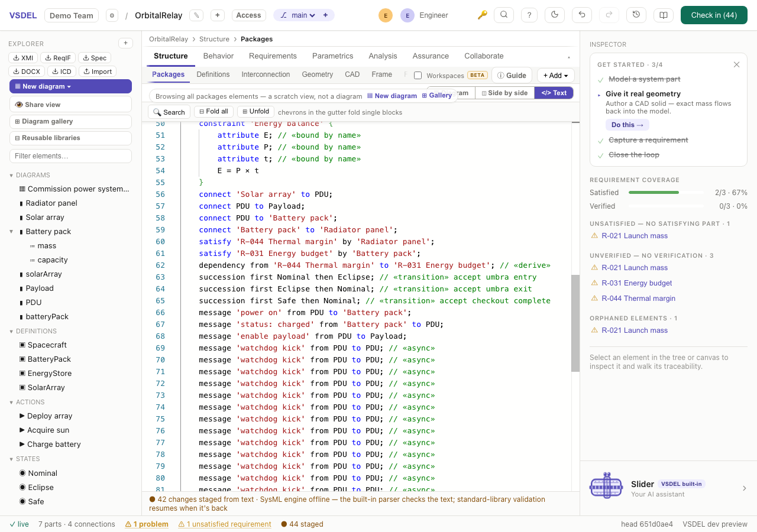The height and width of the screenshot is (532, 757).
Task: Switch to Side by side view
Action: (504, 93)
